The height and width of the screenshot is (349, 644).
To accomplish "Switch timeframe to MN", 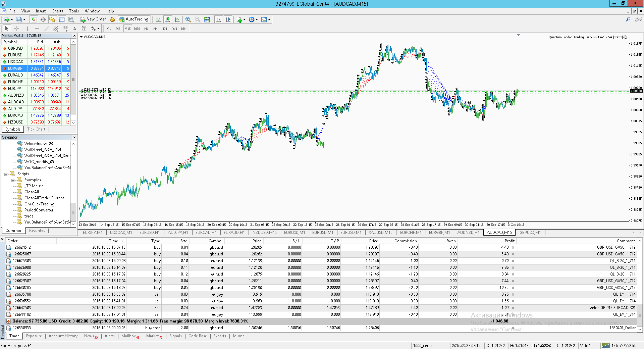I will pyautogui.click(x=184, y=29).
